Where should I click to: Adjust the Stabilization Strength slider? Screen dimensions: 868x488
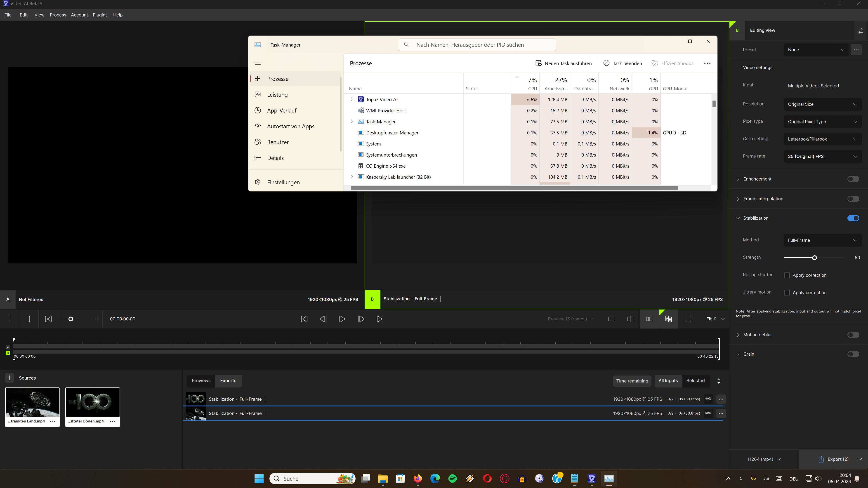pos(814,258)
